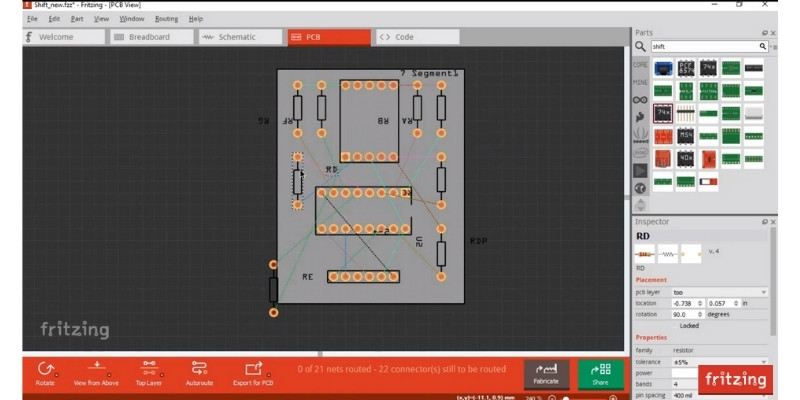Click the '7 Segment1' label on board
The width and height of the screenshot is (800, 400).
430,73
